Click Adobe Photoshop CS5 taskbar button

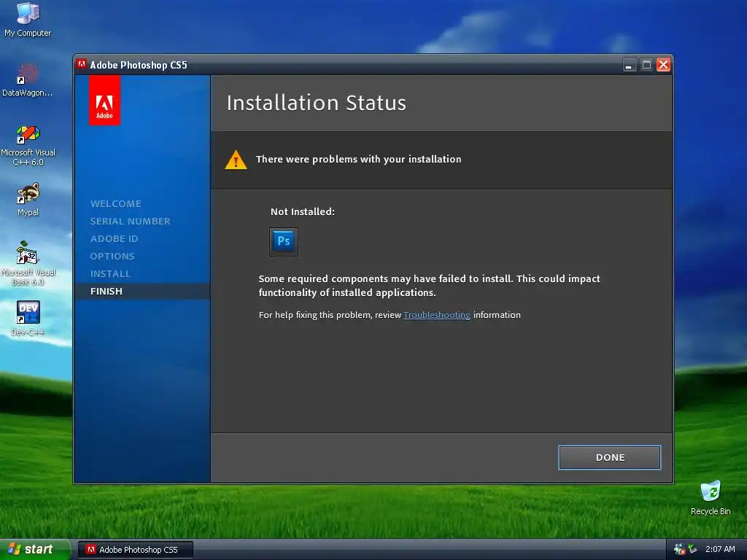pyautogui.click(x=136, y=550)
